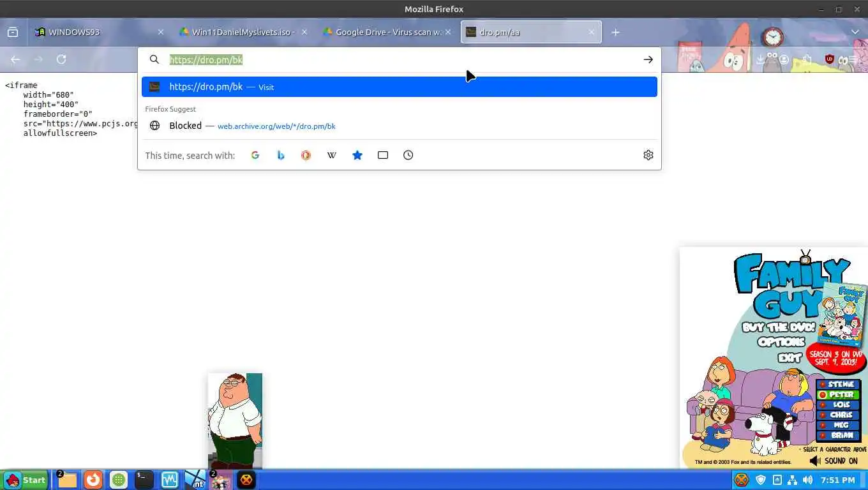
Task: Search only in History
Action: tap(408, 155)
